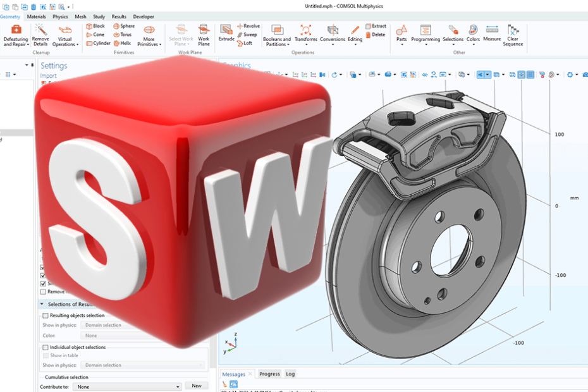Screen dimensions: 588x392
Task: Open the Contribute to dropdown
Action: tap(126, 386)
